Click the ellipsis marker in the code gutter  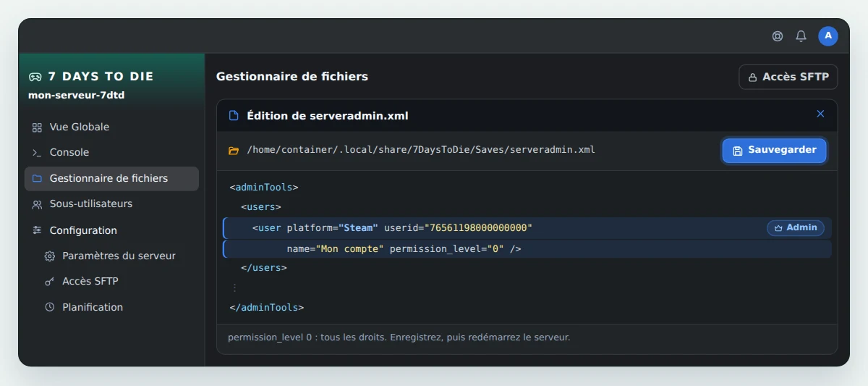pos(234,288)
